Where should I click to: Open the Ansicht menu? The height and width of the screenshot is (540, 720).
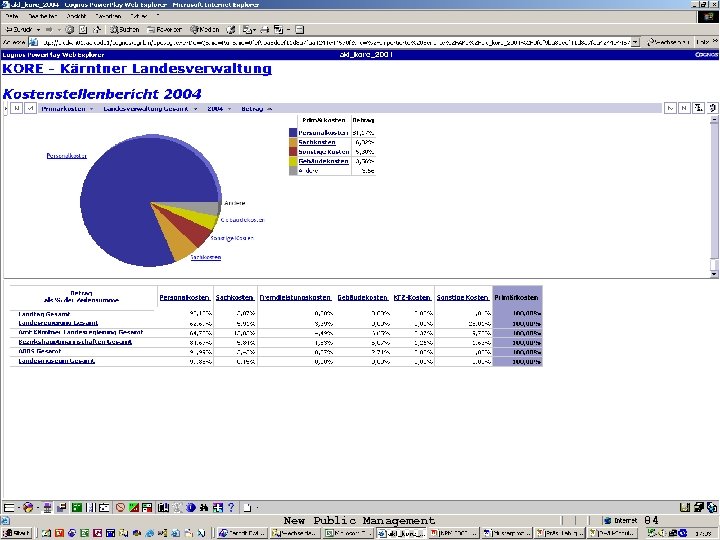pos(76,16)
